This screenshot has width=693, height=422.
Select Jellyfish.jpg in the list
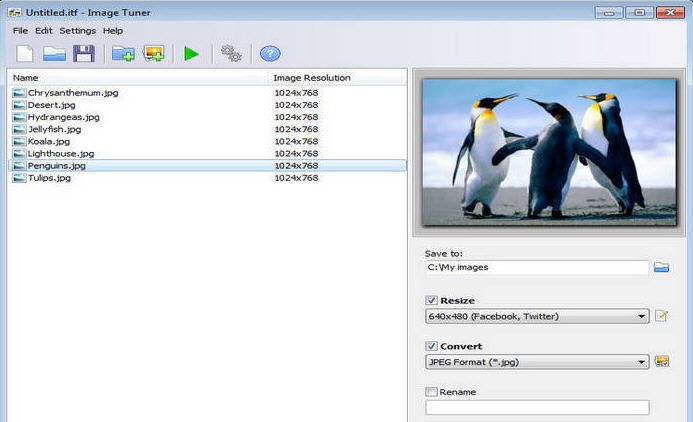click(54, 129)
